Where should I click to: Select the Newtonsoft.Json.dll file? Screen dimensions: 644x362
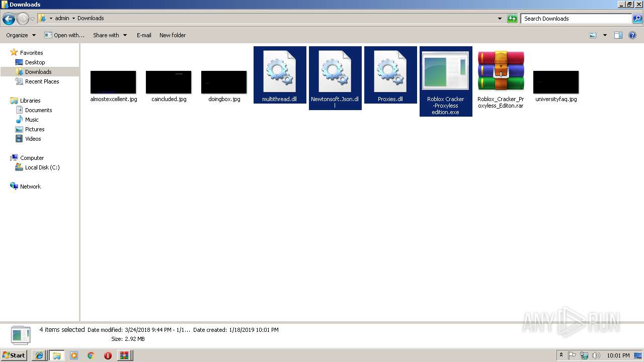335,78
